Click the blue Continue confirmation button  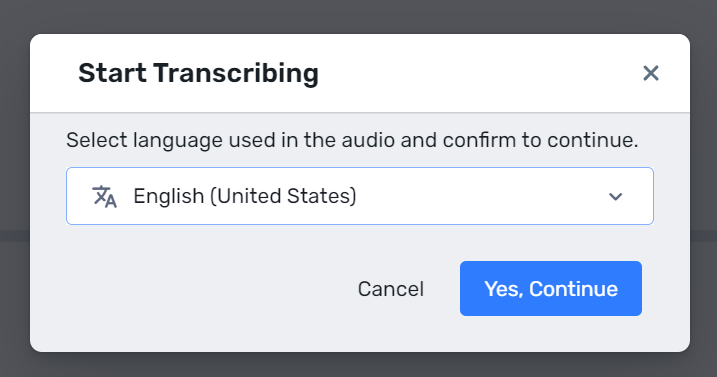click(x=551, y=288)
